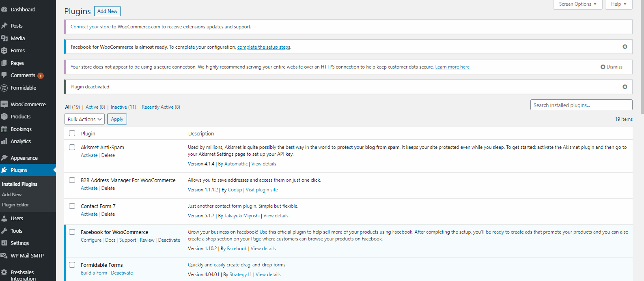Show Inactive plugins
Viewport: 644px width, 281px height.
123,107
